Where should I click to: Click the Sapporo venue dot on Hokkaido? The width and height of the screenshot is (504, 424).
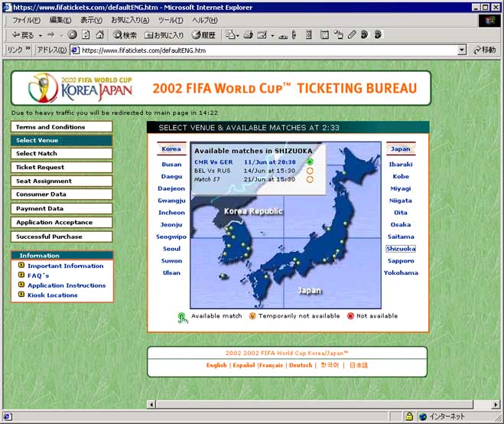point(344,173)
